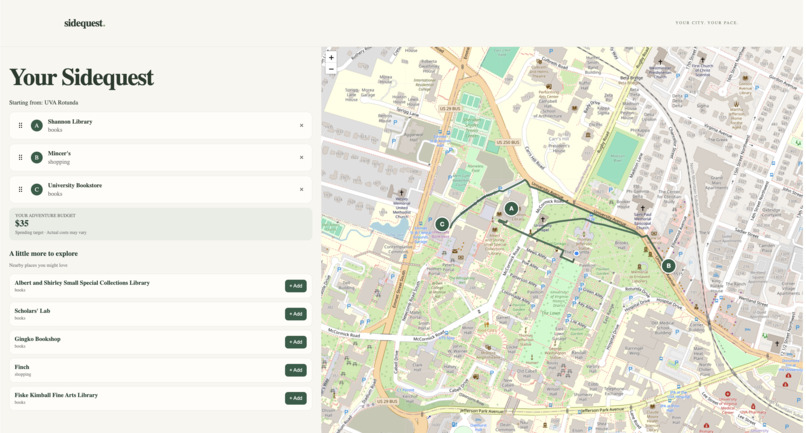Add Finch to the sidequest
The width and height of the screenshot is (806, 433).
coord(296,370)
